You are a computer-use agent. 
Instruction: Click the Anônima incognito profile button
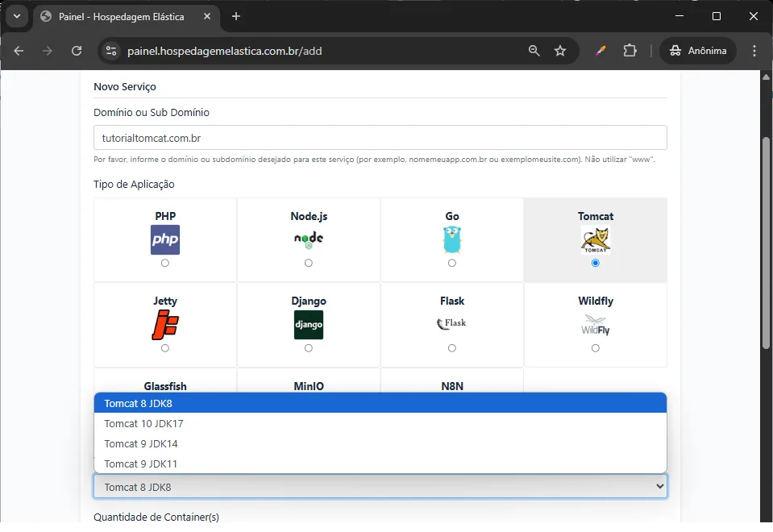pos(697,51)
